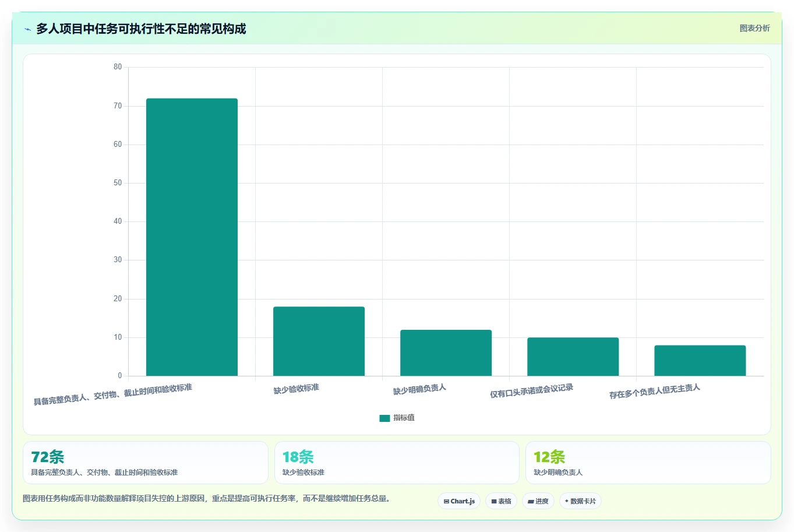Screen dimensions: 794x532
Task: Select the Chart.js tag pill
Action: (x=459, y=501)
